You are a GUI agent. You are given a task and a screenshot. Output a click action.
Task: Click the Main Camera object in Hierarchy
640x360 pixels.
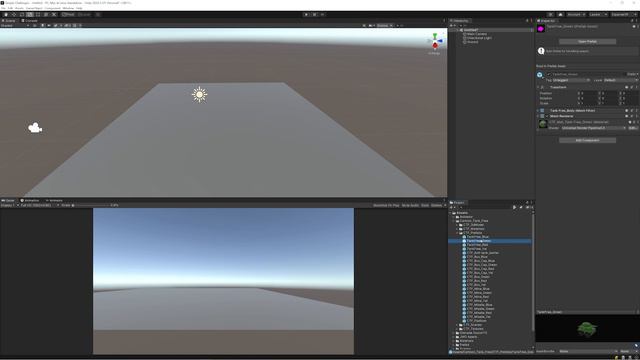477,34
